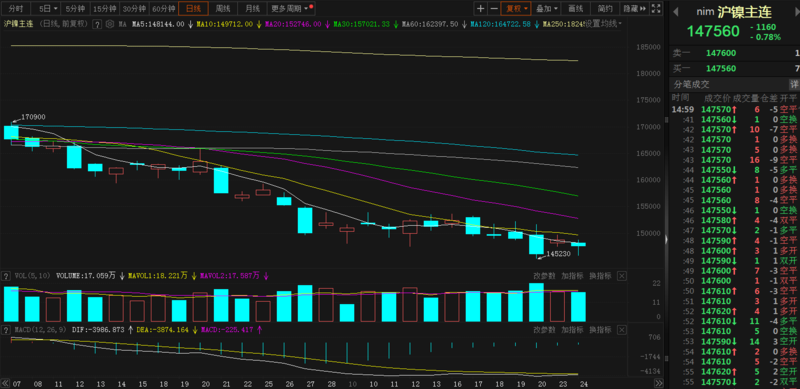
Task: Select the 14:59 trade row
Action: (x=734, y=109)
